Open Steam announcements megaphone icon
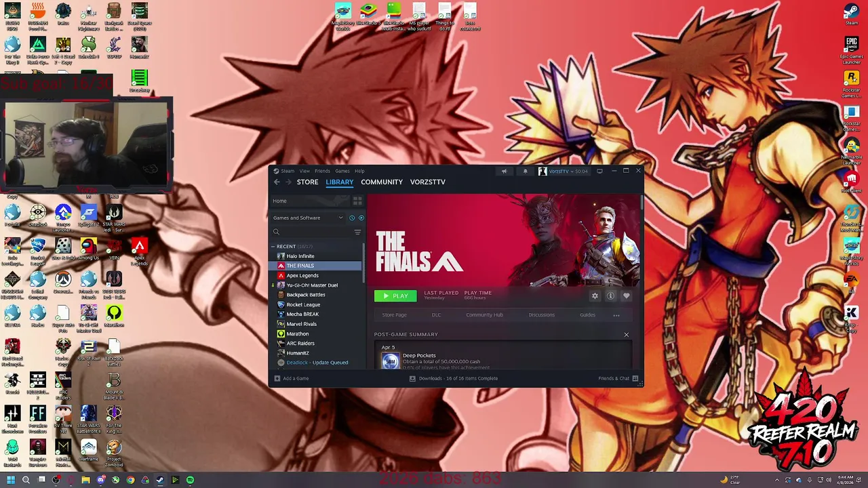Viewport: 868px width, 488px height. coord(504,171)
